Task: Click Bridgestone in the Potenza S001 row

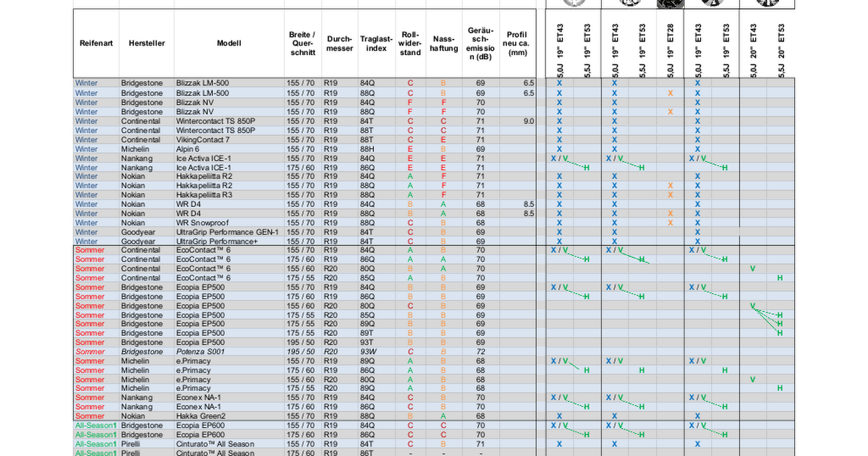Action: tap(142, 352)
